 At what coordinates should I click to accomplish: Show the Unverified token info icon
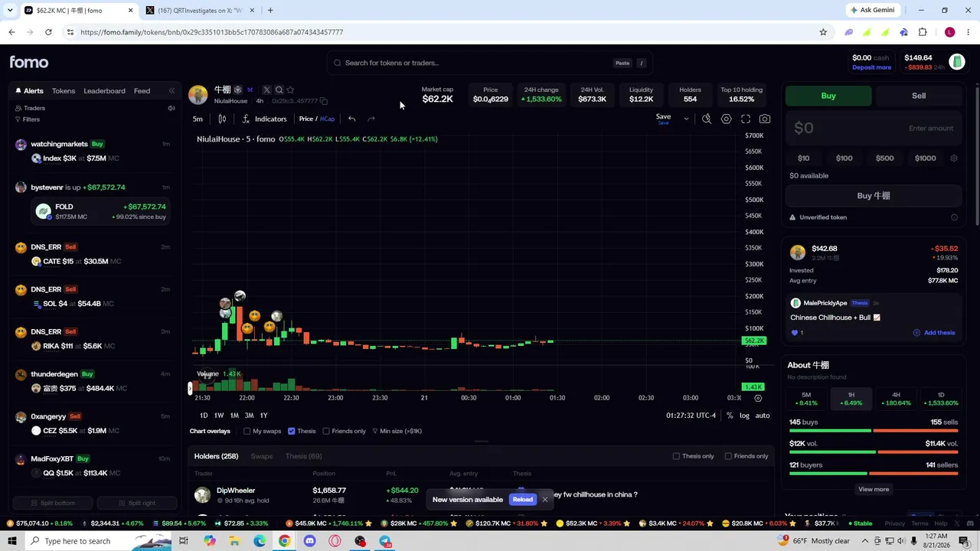(954, 217)
